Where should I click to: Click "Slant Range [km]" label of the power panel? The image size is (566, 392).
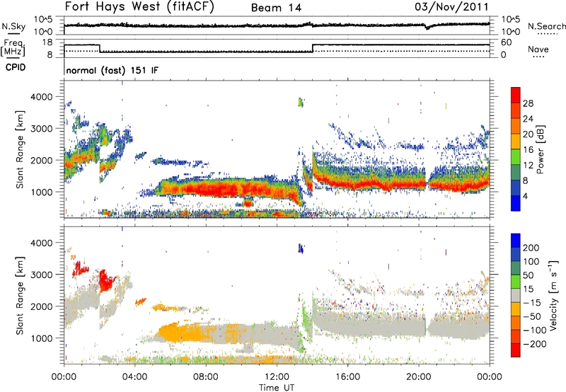20,149
